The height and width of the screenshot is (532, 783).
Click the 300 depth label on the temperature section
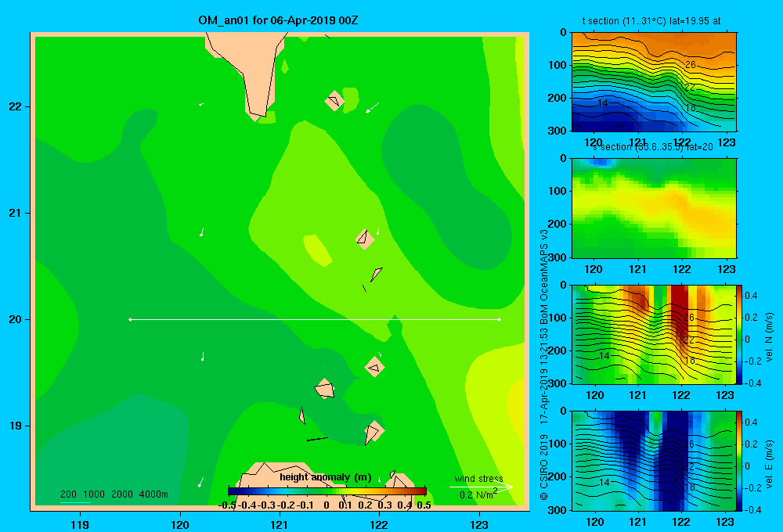557,131
